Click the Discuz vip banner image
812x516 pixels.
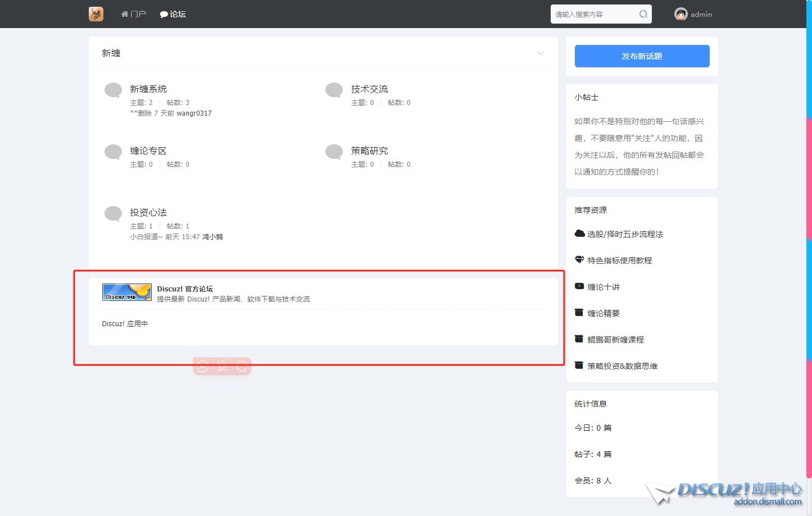(x=126, y=293)
